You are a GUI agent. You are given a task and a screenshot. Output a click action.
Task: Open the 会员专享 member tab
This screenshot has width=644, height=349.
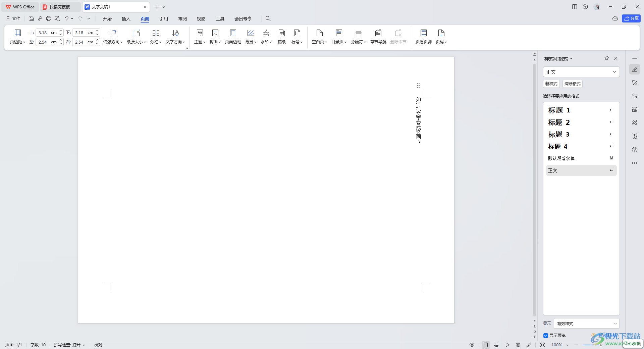pos(243,19)
